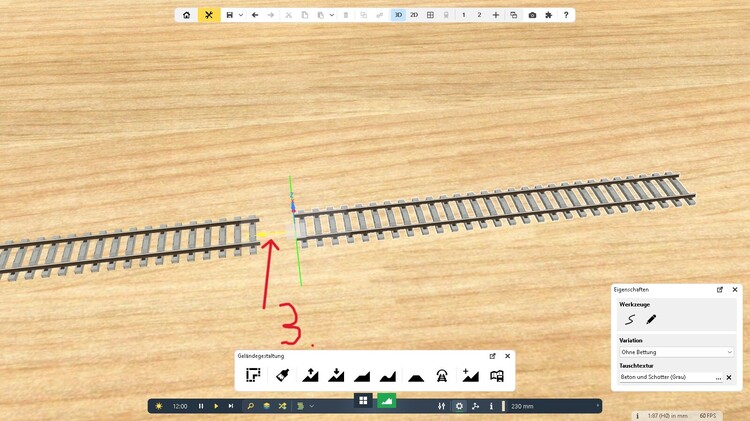This screenshot has width=750, height=421.
Task: Open the save options dropdown arrow
Action: click(x=241, y=15)
